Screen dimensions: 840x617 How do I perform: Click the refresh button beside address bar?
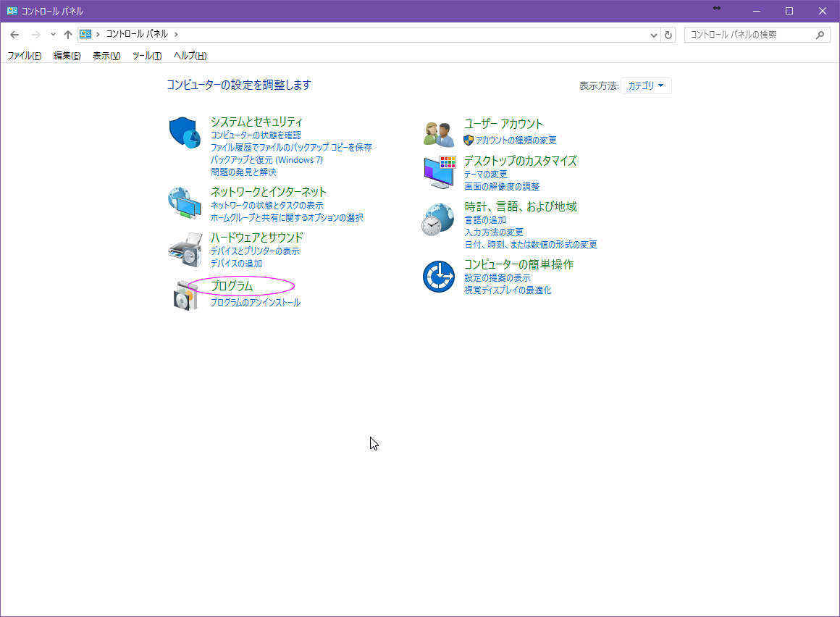(x=668, y=35)
